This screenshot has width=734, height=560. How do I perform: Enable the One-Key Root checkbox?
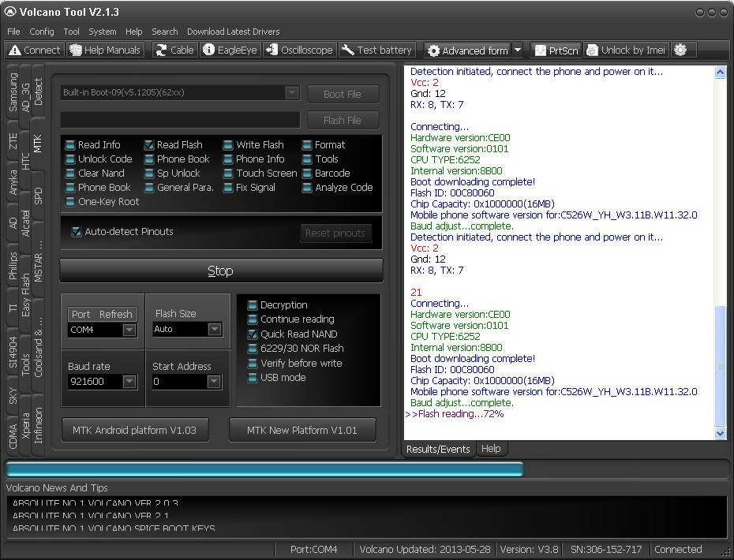tap(70, 202)
